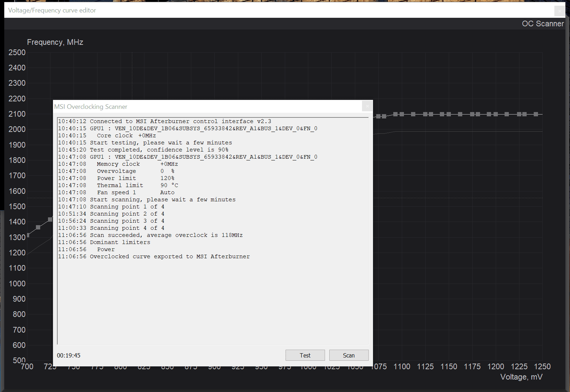Click the 'Overvoltage 0 %' log line
This screenshot has width=570, height=392.
[x=116, y=171]
